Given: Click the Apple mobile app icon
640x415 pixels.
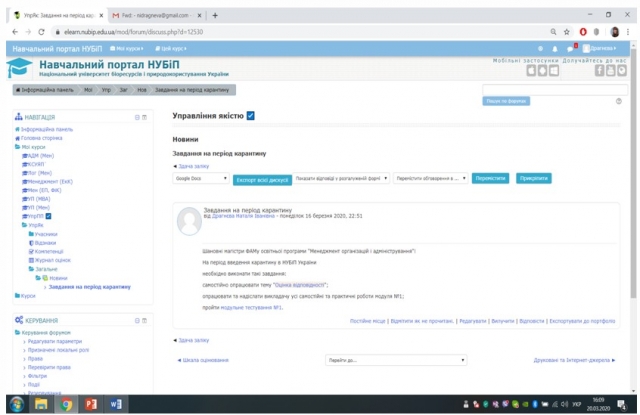Looking at the screenshot, I should (x=531, y=71).
